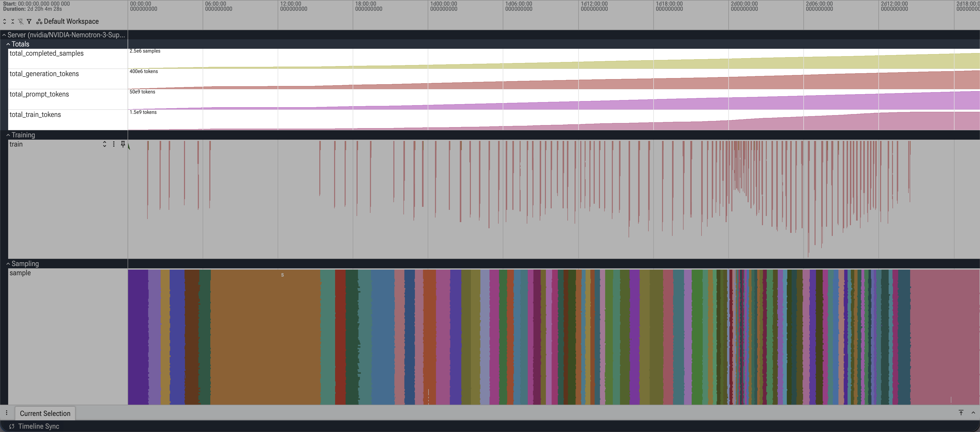The height and width of the screenshot is (432, 980).
Task: Open the Default Workspace selector
Action: click(67, 21)
